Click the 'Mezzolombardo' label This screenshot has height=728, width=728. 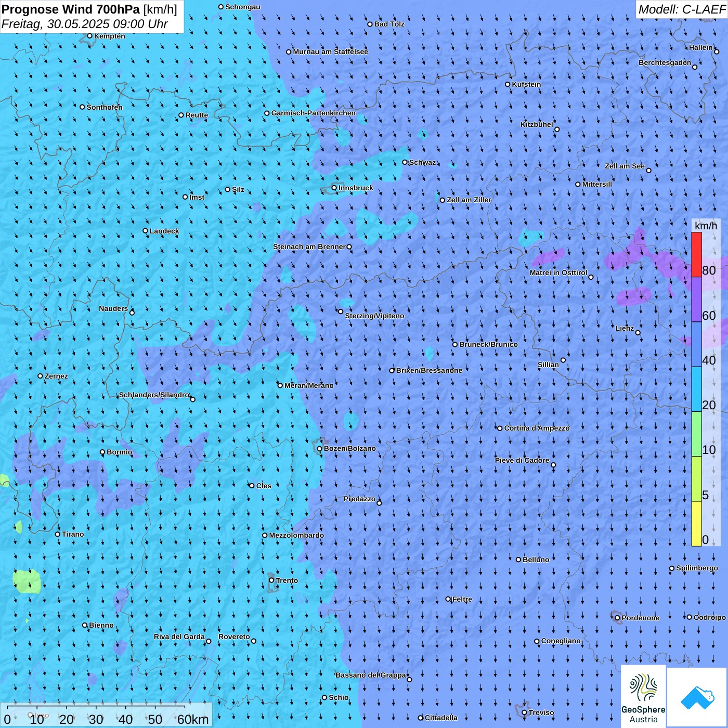[296, 535]
